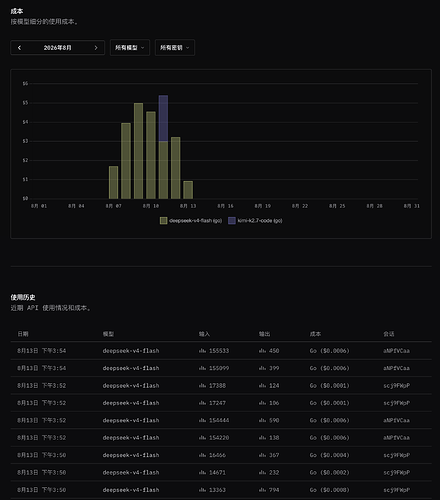This screenshot has width=440, height=500.
Task: Sort by the 成本 column header
Action: [315, 334]
